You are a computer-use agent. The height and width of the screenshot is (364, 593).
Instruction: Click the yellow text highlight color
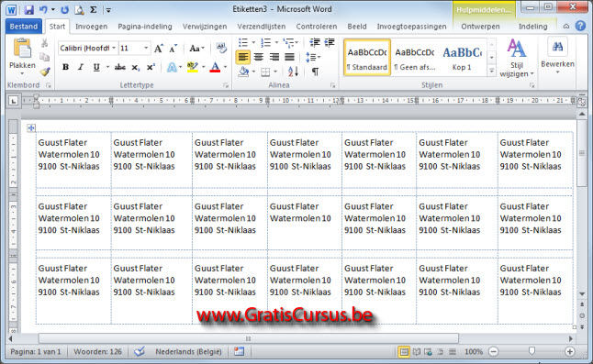193,67
